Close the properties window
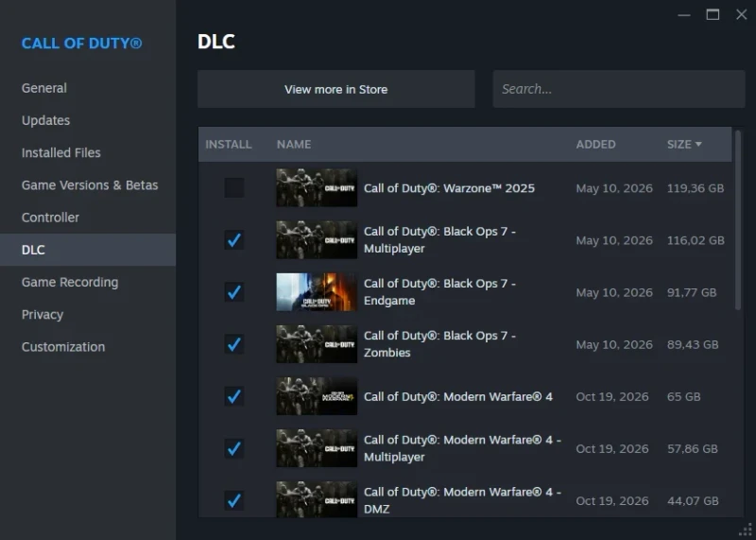This screenshot has width=756, height=540. pyautogui.click(x=742, y=15)
